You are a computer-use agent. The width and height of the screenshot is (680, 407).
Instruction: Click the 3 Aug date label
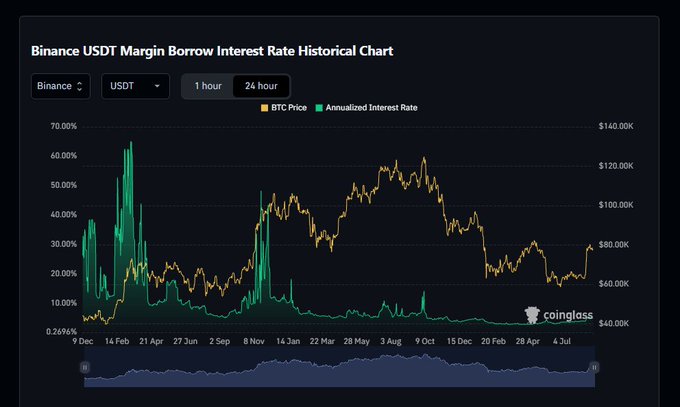point(391,341)
